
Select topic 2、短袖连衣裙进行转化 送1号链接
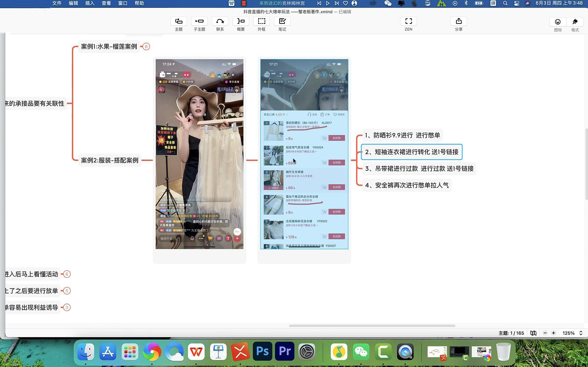click(x=412, y=152)
